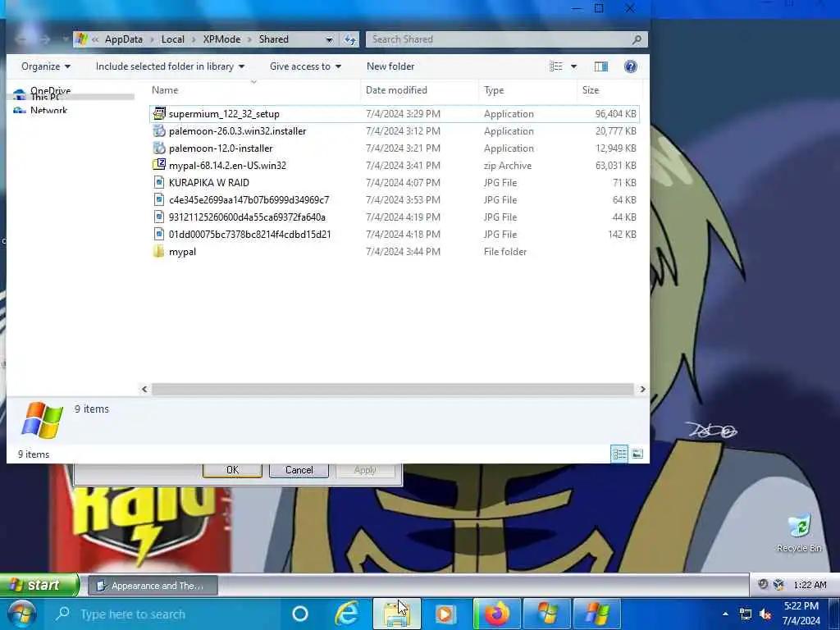Select palemoon-26.0.3.win32.installer file icon
This screenshot has height=630, width=840.
[159, 130]
